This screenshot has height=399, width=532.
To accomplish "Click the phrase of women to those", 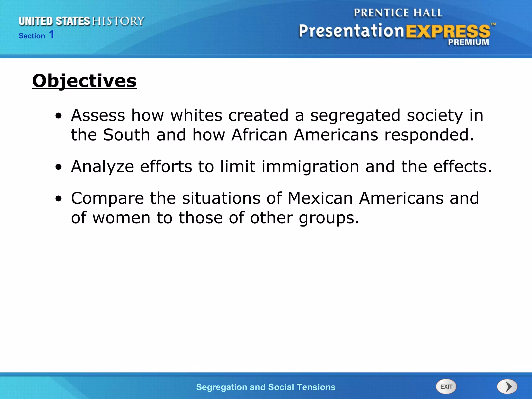I will (x=147, y=217).
